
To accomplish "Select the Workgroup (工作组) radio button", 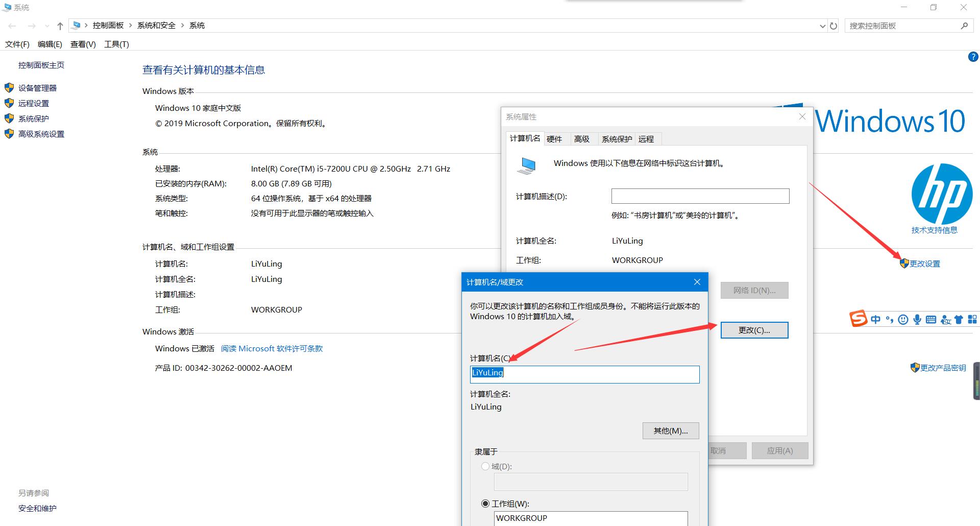I will (485, 504).
